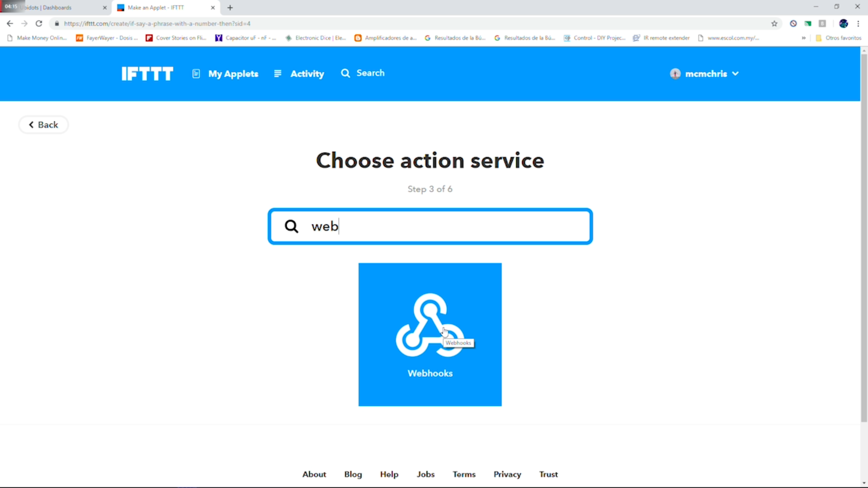Screen dimensions: 868x488
Task: Open IR remote extender bookmark
Action: (661, 38)
